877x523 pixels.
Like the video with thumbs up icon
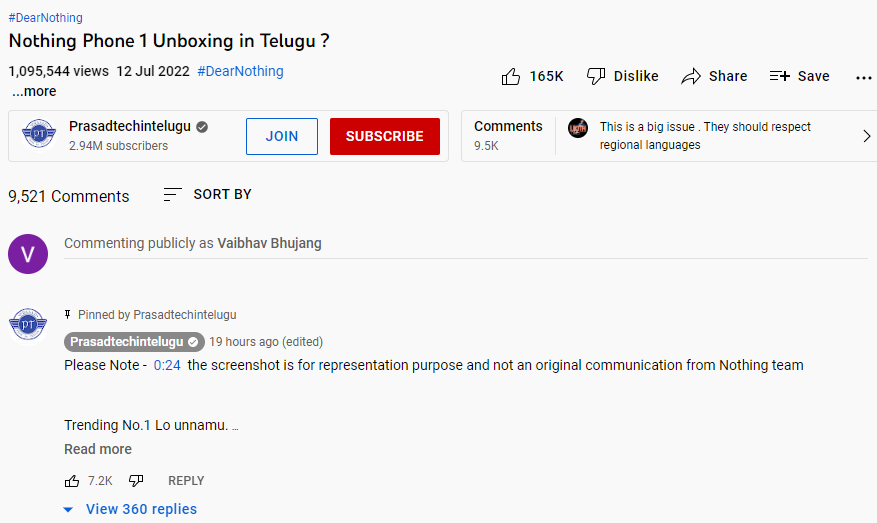511,76
